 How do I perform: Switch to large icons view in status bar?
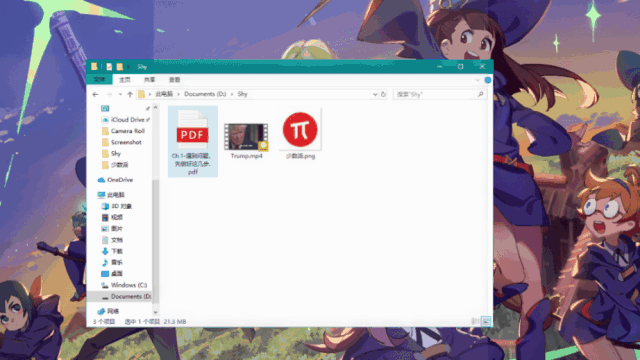coord(486,322)
